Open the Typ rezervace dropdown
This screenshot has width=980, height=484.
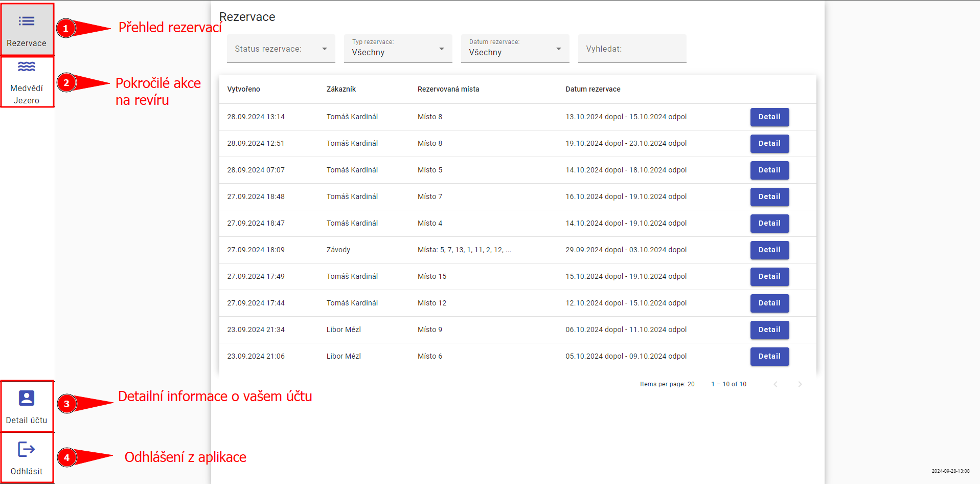[398, 49]
